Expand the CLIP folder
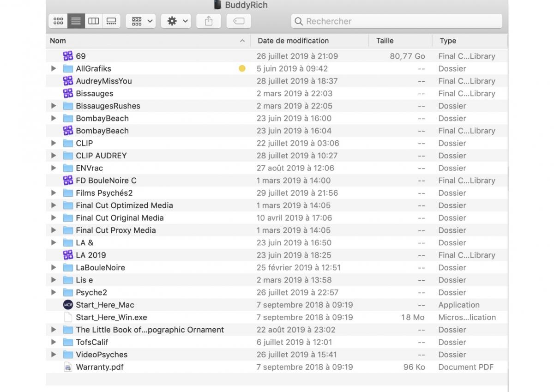The height and width of the screenshot is (392, 554). tap(54, 143)
